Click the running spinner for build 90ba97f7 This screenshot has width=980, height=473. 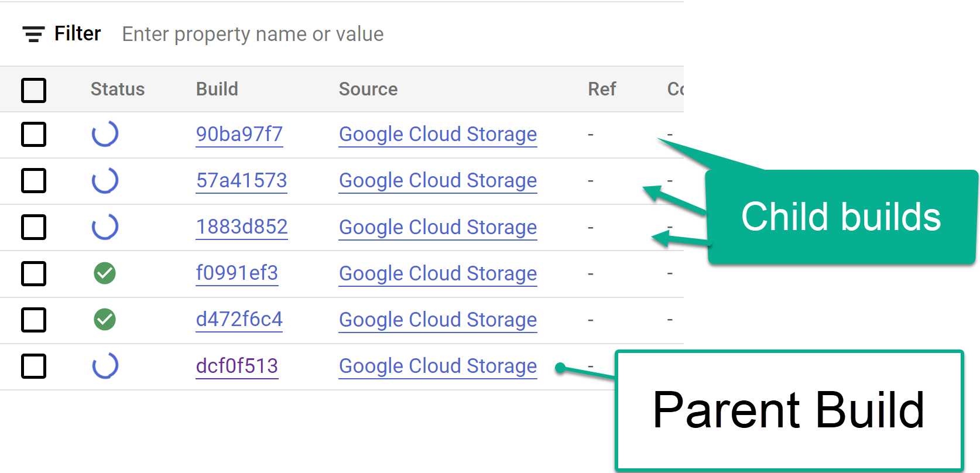pos(105,134)
